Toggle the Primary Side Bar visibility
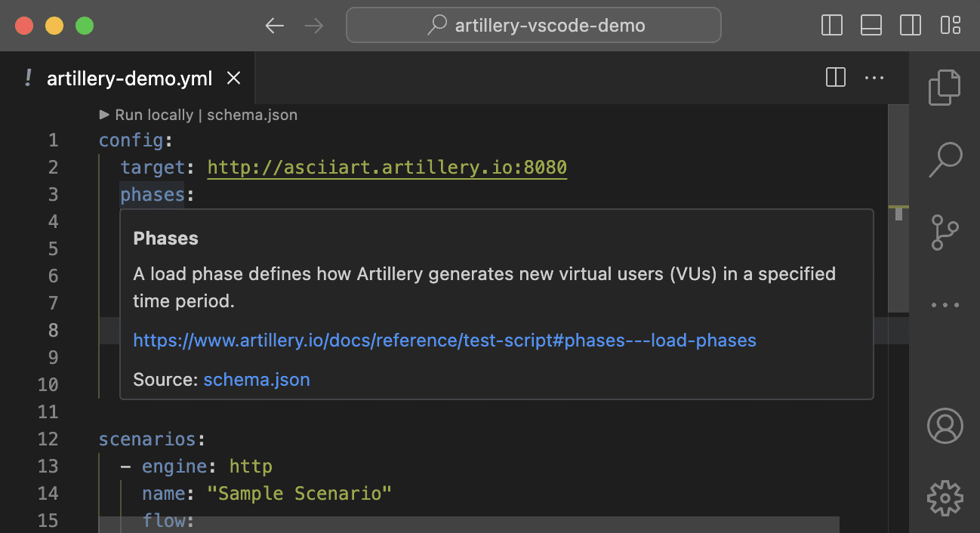This screenshot has height=533, width=980. [832, 26]
